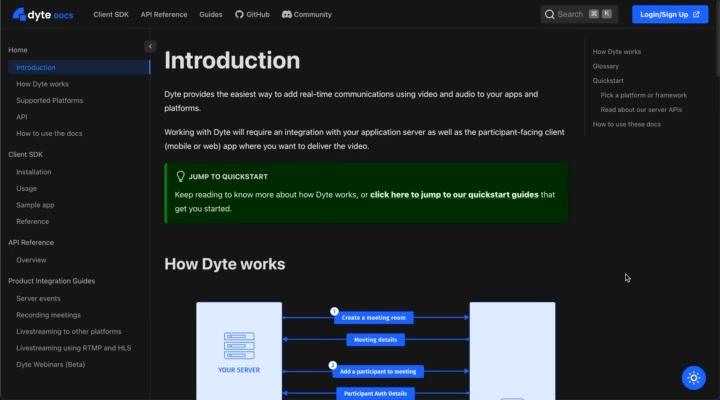Collapse the left sidebar with chevron
The width and height of the screenshot is (720, 400).
150,46
